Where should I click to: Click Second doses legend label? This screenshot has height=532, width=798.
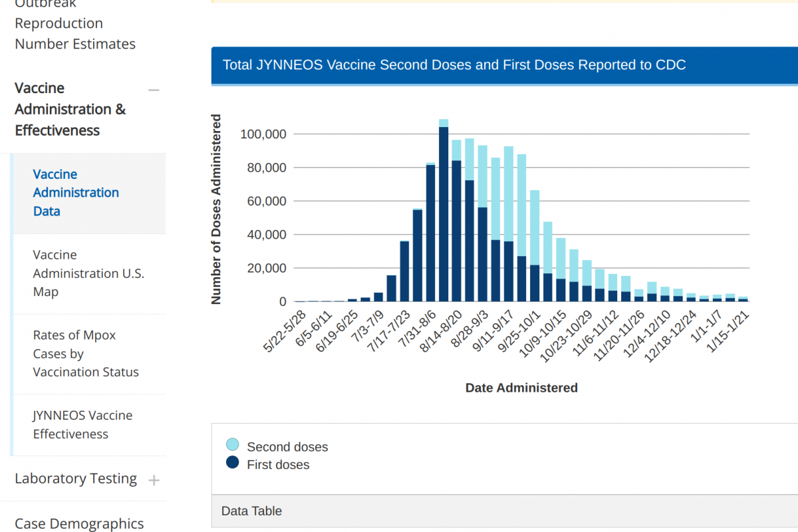287,447
